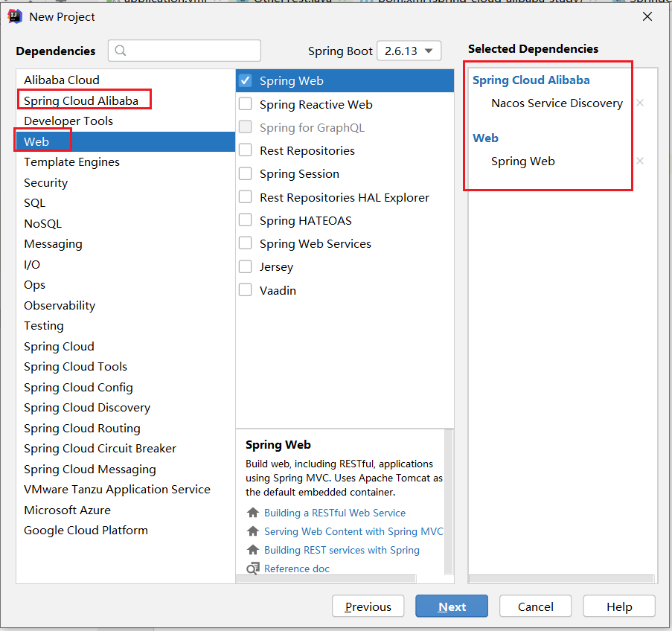Tick the Spring Session checkbox
Screen dimensions: 672x631
coord(245,173)
